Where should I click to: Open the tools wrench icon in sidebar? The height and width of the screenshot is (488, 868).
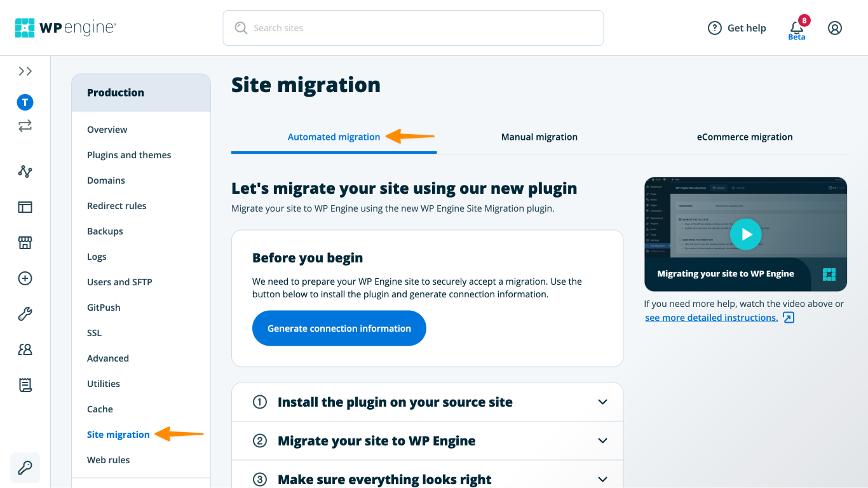coord(25,313)
